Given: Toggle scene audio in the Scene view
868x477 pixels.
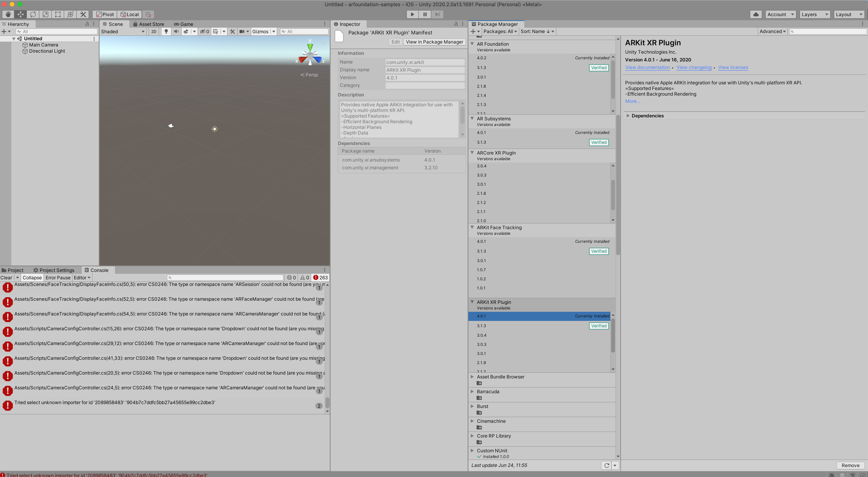Looking at the screenshot, I should coord(177,31).
